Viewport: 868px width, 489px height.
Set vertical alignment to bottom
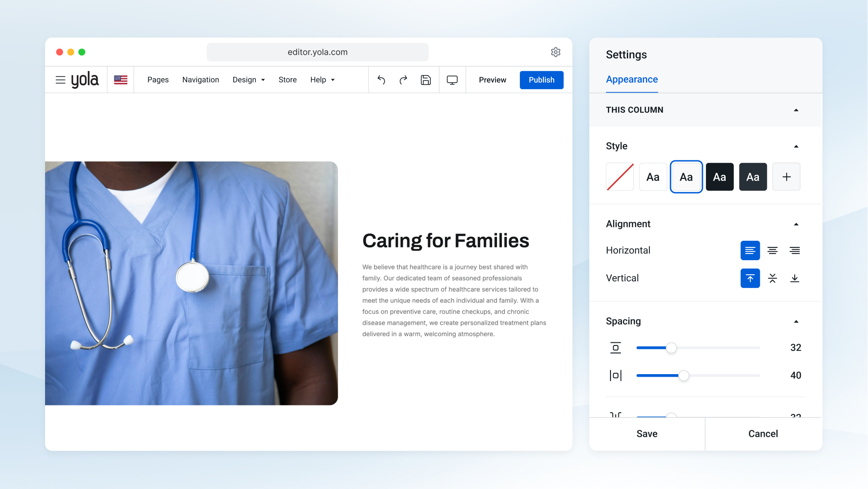click(795, 278)
